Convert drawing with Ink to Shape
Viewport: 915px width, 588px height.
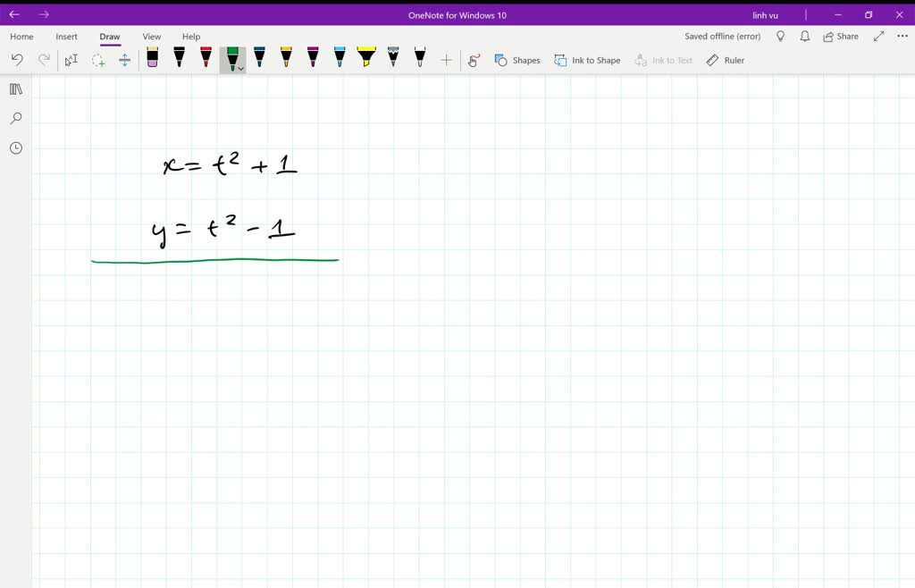(587, 60)
